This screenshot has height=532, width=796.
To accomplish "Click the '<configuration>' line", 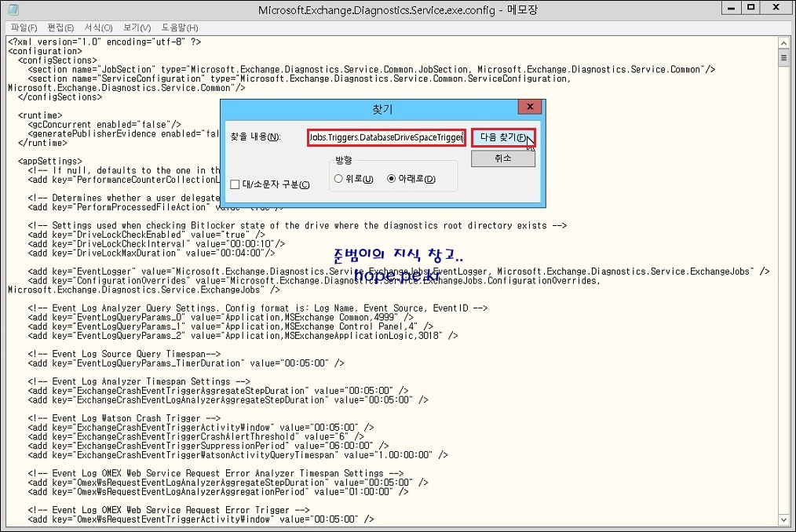I will tap(45, 51).
